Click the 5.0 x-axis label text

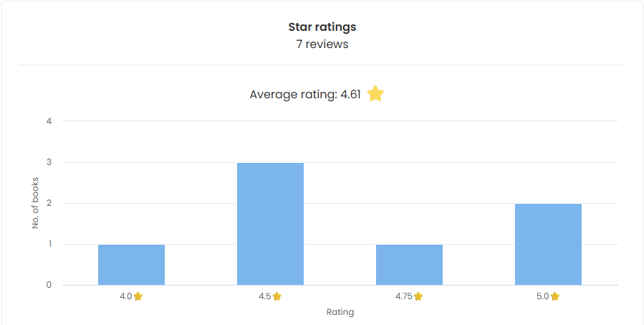(x=542, y=296)
